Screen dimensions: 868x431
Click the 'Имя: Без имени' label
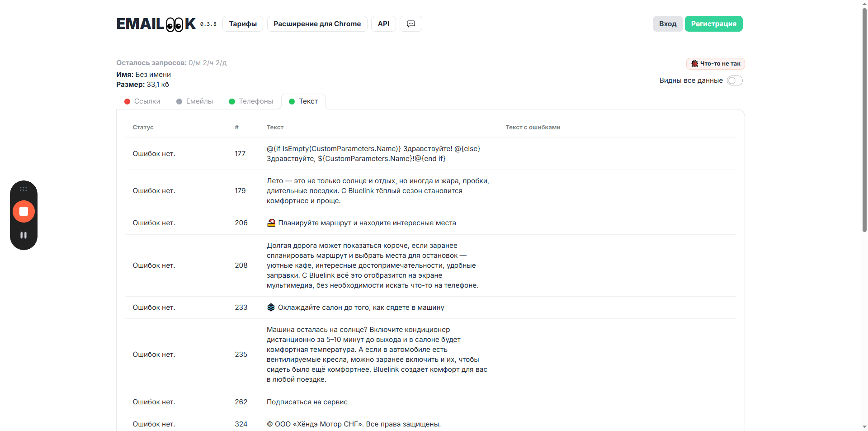click(x=143, y=75)
